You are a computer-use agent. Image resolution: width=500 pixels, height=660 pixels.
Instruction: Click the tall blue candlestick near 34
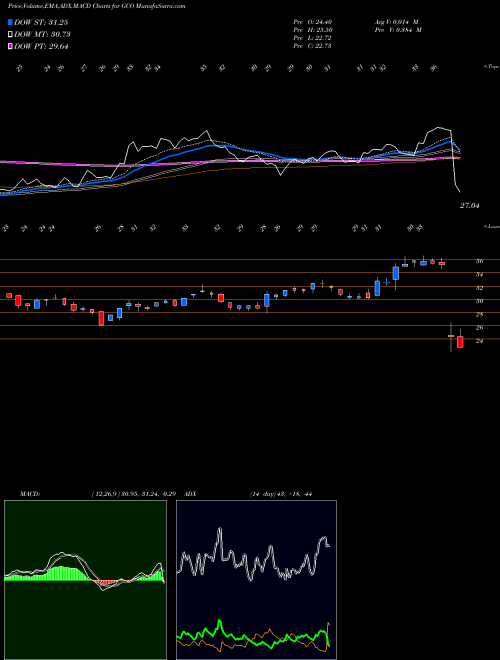[x=396, y=273]
